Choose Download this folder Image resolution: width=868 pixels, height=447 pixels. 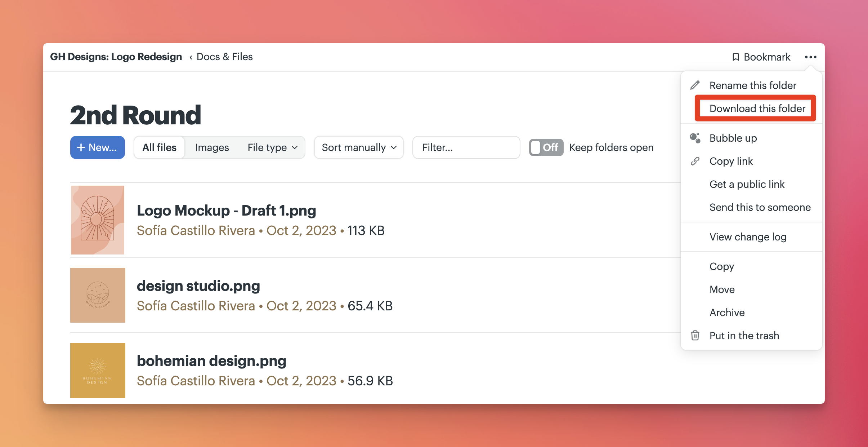point(757,109)
